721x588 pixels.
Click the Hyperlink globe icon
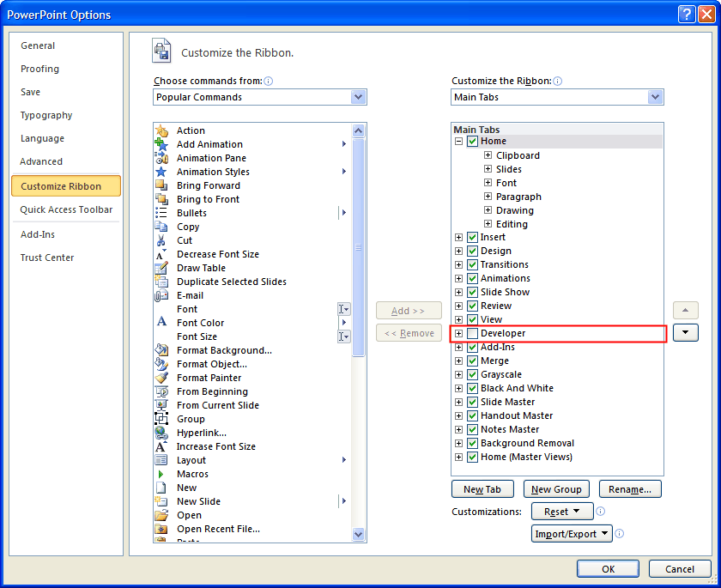[161, 433]
